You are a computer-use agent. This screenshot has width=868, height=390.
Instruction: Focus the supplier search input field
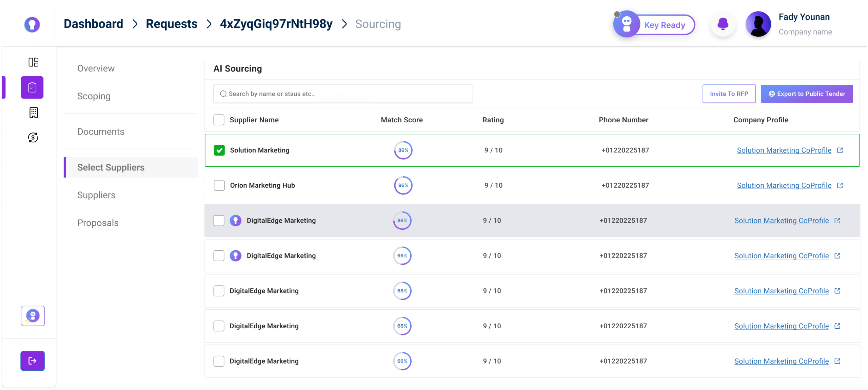click(342, 94)
